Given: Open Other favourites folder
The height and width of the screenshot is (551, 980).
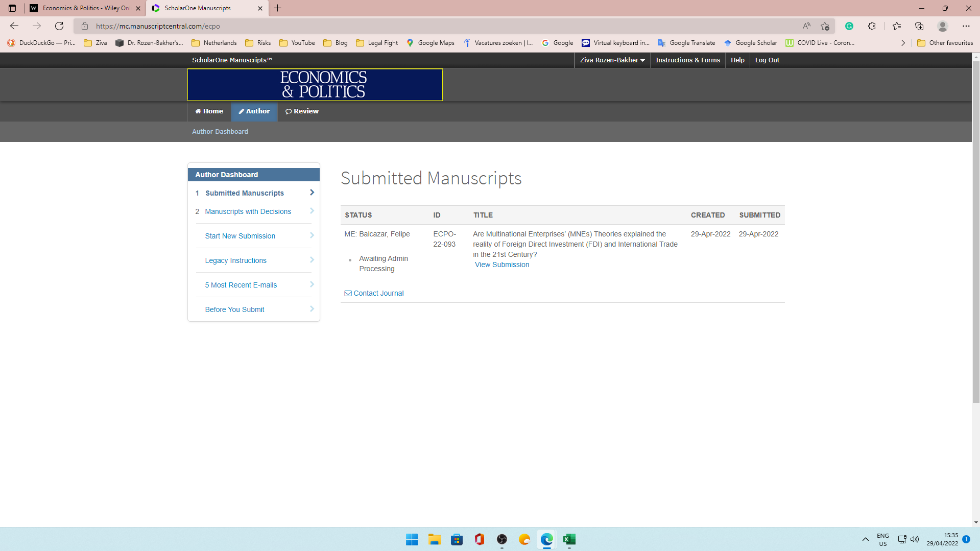Looking at the screenshot, I should [945, 43].
